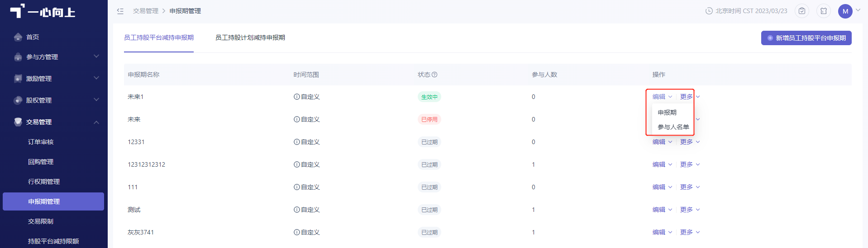Click 新增员工持股平台申报期 button

806,38
